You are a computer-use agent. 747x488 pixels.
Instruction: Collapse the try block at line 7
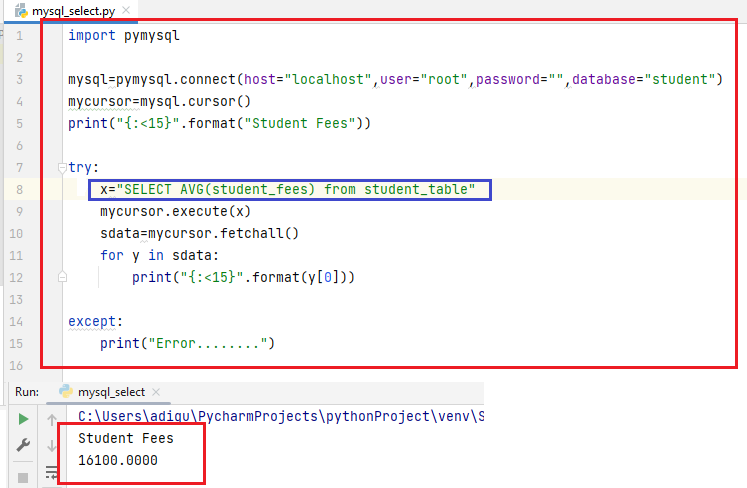click(x=62, y=167)
